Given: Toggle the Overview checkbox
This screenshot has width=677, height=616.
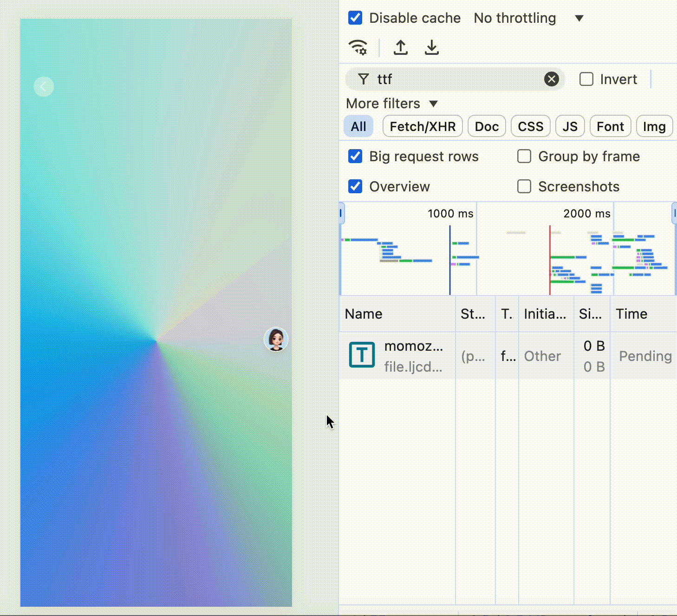Looking at the screenshot, I should point(355,187).
